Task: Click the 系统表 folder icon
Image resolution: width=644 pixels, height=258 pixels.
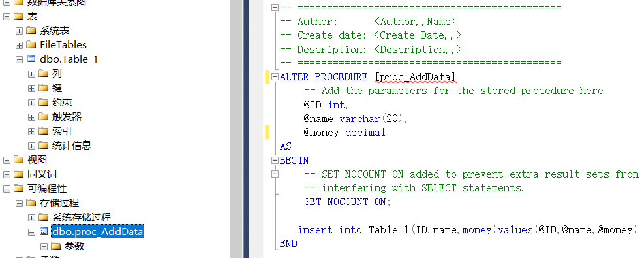Action: 31,30
